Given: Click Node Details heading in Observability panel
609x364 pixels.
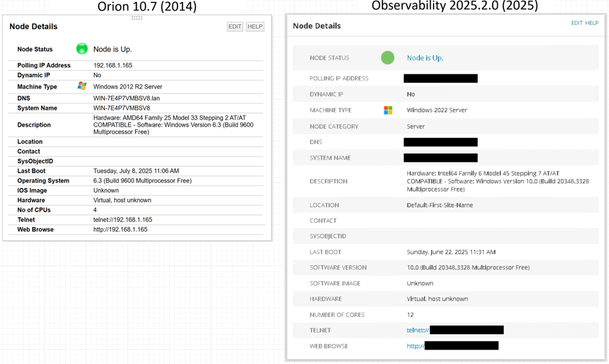Looking at the screenshot, I should coord(317,26).
